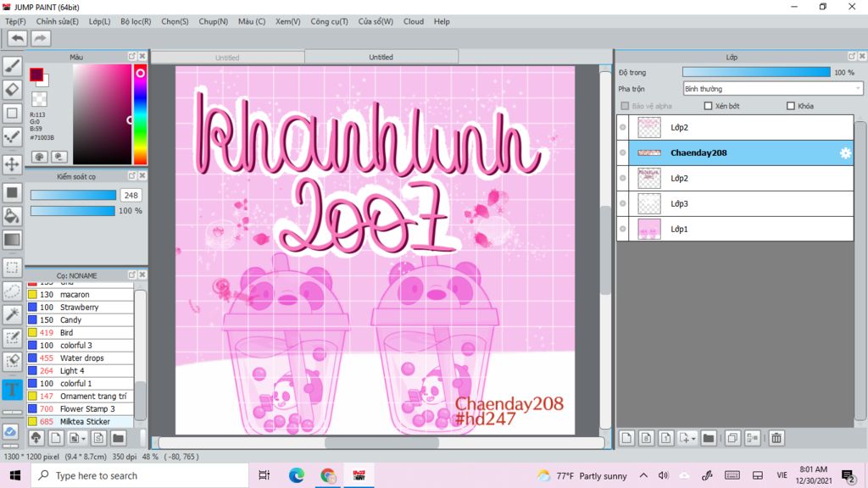Viewport: 868px width, 488px height.
Task: Select the Strawberry brush
Action: point(81,307)
